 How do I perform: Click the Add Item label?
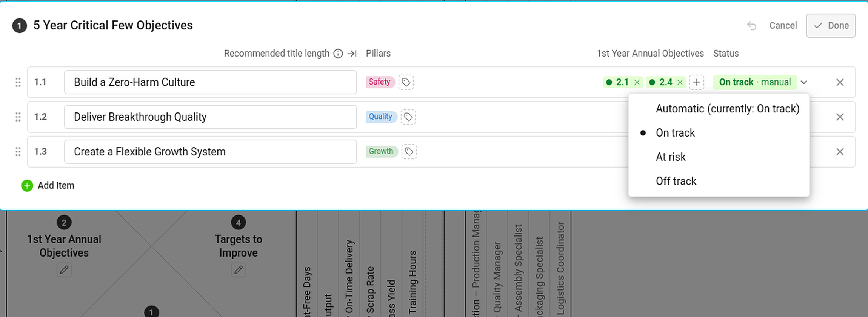[56, 186]
